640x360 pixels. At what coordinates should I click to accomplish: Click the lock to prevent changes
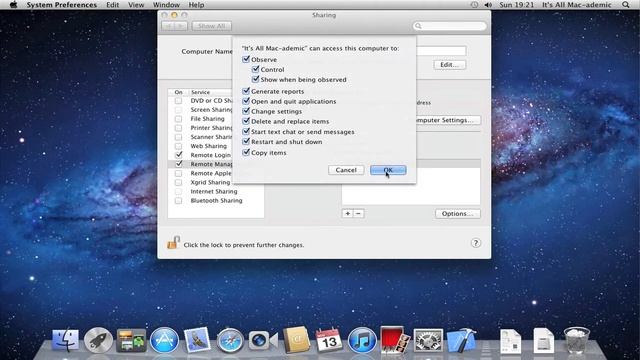[173, 242]
